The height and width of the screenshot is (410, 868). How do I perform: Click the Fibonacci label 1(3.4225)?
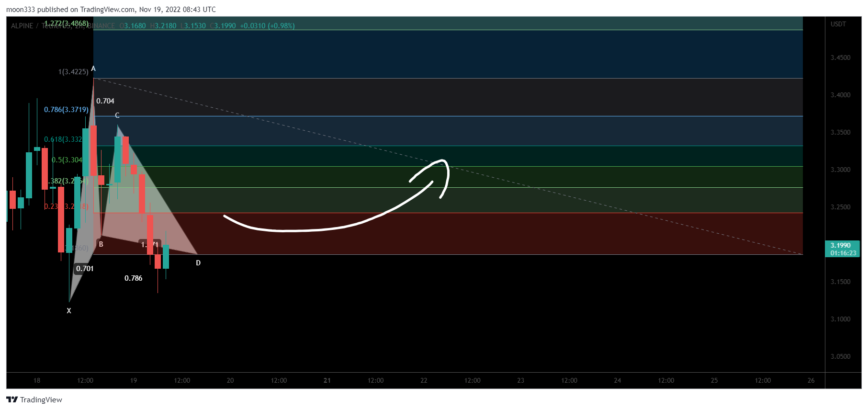(73, 72)
